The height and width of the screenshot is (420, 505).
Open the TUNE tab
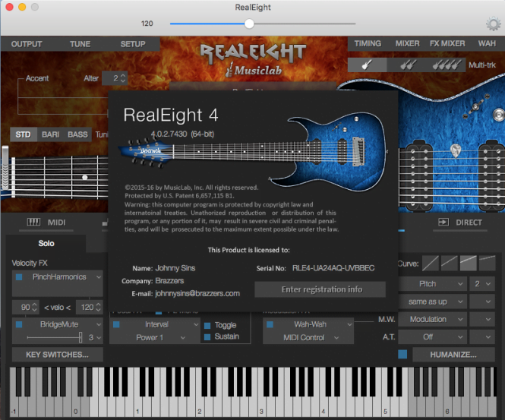pos(80,44)
